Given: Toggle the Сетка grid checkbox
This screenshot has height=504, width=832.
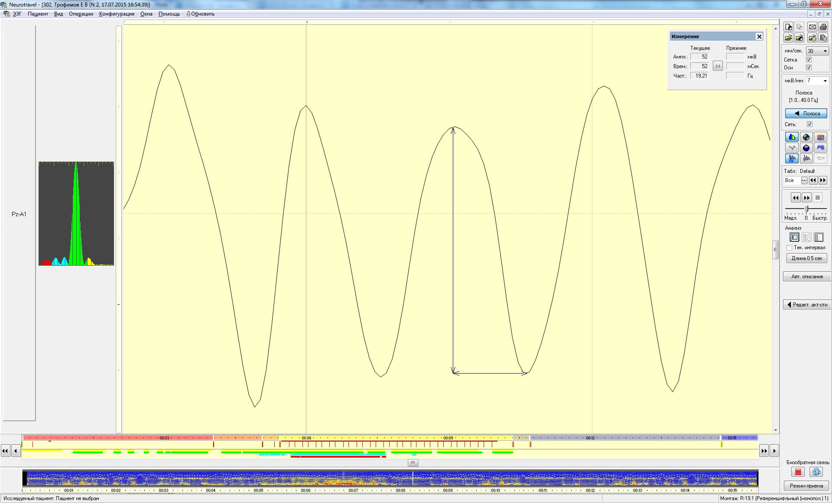Looking at the screenshot, I should coord(809,60).
